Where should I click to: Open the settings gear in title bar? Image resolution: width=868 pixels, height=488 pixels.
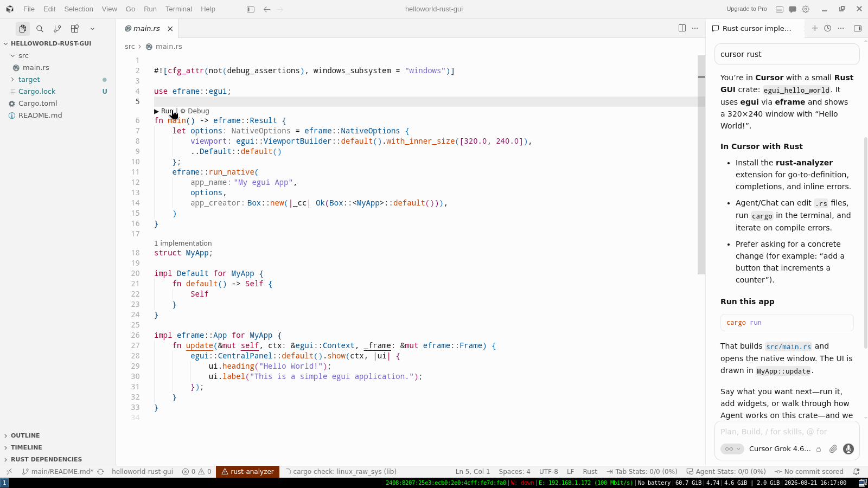coord(806,9)
